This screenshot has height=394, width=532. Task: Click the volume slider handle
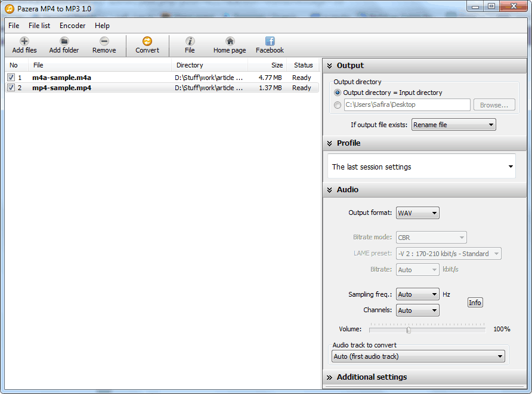click(x=409, y=330)
